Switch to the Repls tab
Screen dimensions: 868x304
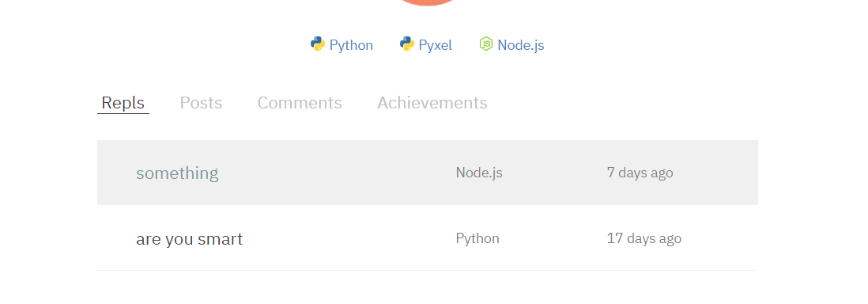(x=123, y=103)
